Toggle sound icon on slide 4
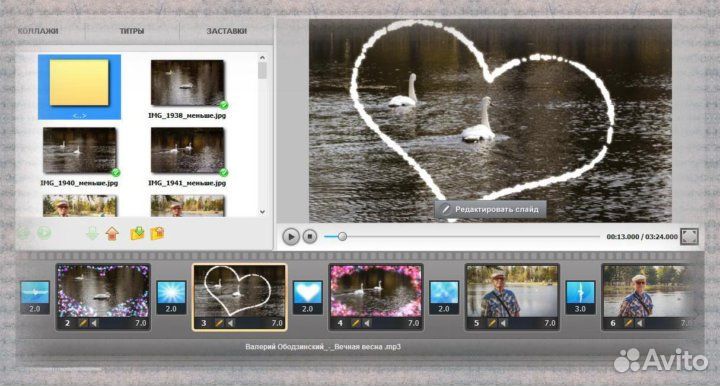720x386 pixels. 367,323
